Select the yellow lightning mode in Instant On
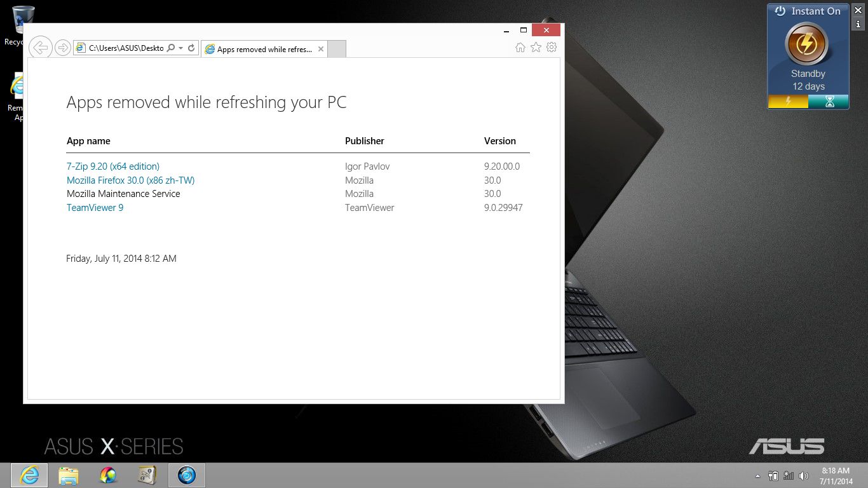 click(x=788, y=102)
